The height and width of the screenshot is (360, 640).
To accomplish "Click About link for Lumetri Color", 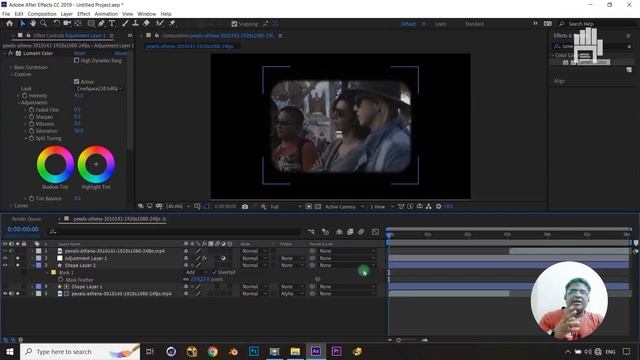I will pos(120,53).
